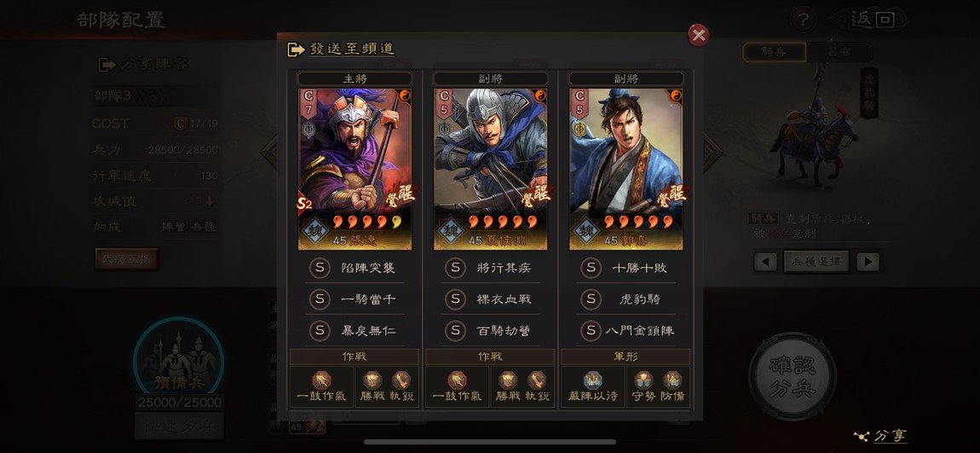
Task: Select the 夏侯淵 general card
Action: point(491,169)
